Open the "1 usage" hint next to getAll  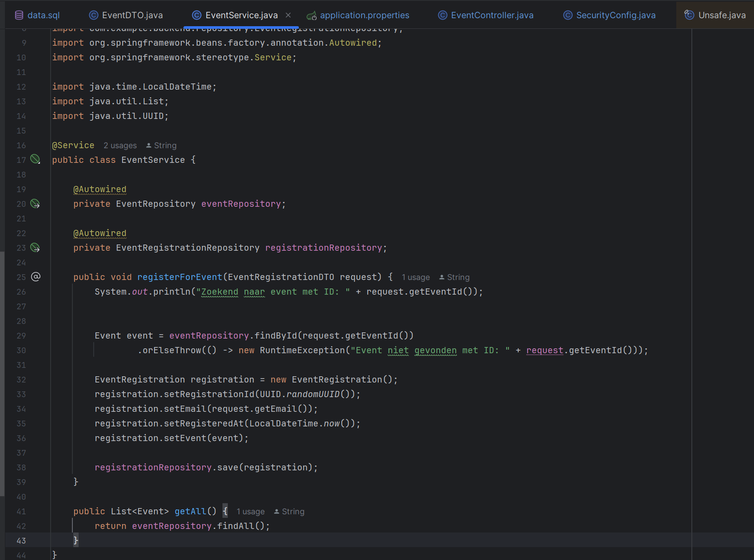(x=250, y=512)
